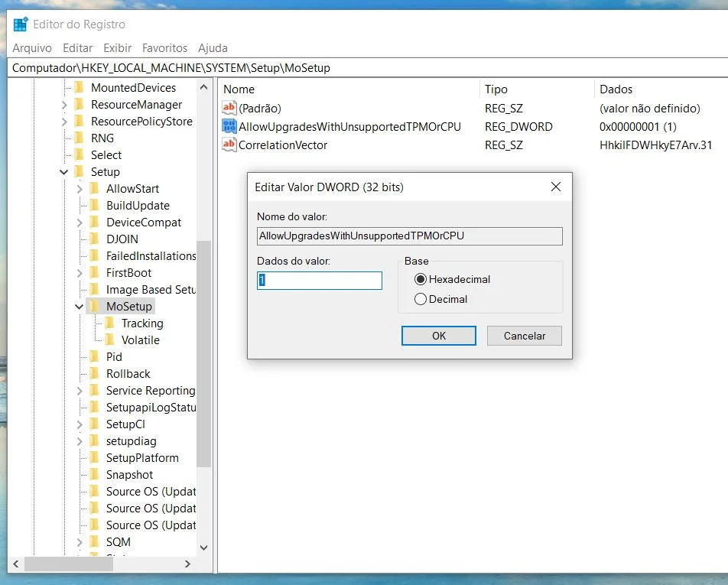
Task: Click the ResourcePolicyStore folder icon
Action: 80,121
